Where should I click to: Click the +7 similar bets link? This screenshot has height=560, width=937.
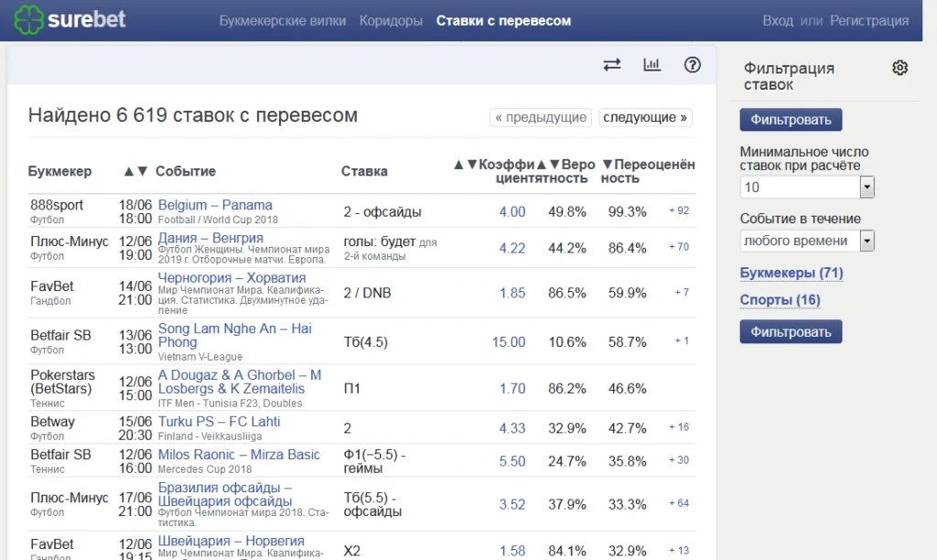pyautogui.click(x=682, y=292)
